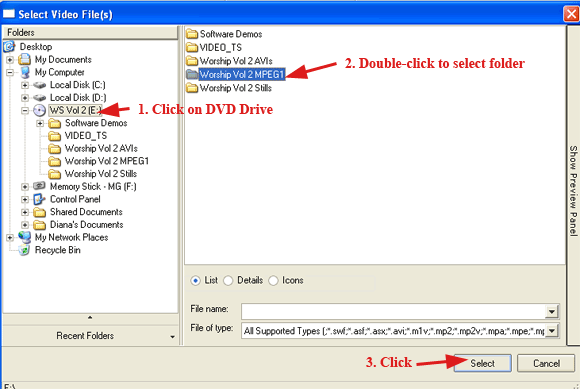This screenshot has width=580, height=389.
Task: Collapse the My Computer tree node
Action: pyautogui.click(x=10, y=72)
